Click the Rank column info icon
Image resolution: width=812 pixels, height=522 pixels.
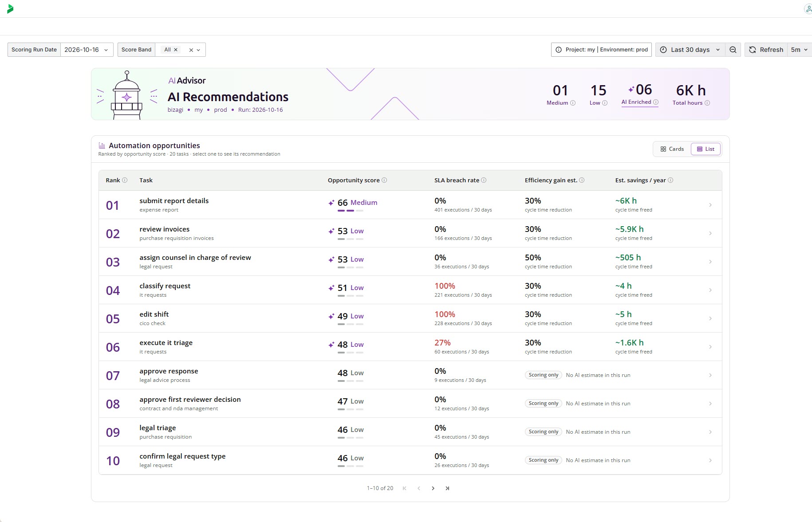pos(125,180)
